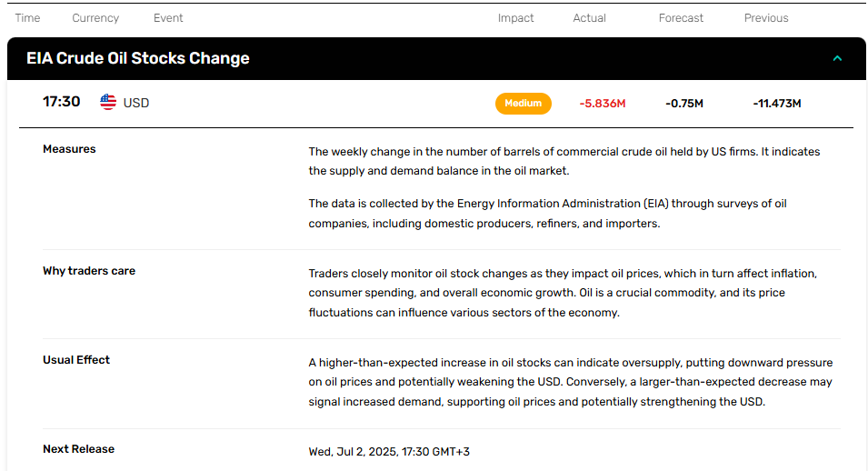This screenshot has height=471, width=868.
Task: Click the Forecast column header
Action: pos(681,18)
